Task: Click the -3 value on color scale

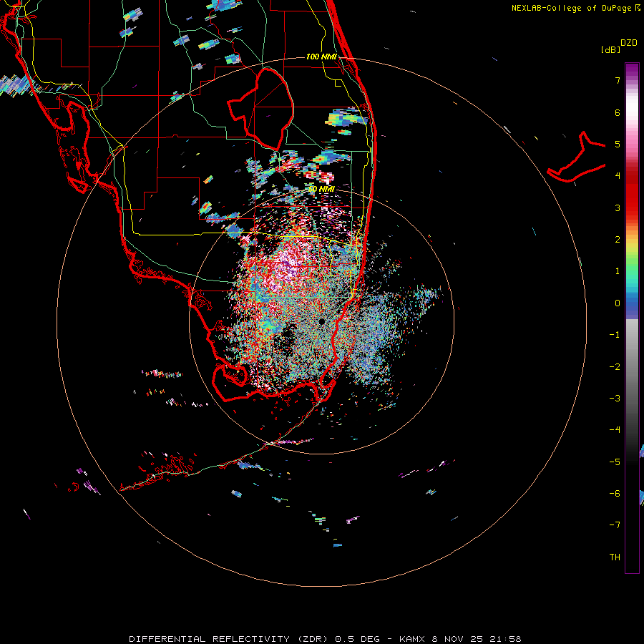Action: pos(615,399)
